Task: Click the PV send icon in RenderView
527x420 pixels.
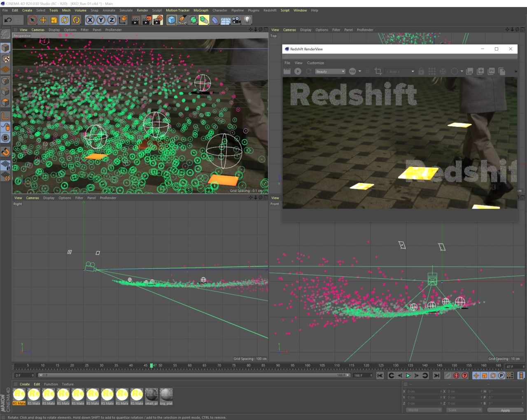Action: pos(491,71)
